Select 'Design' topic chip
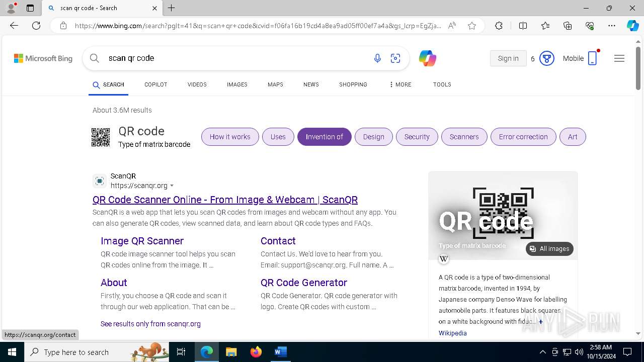Image resolution: width=644 pixels, height=362 pixels. click(374, 137)
